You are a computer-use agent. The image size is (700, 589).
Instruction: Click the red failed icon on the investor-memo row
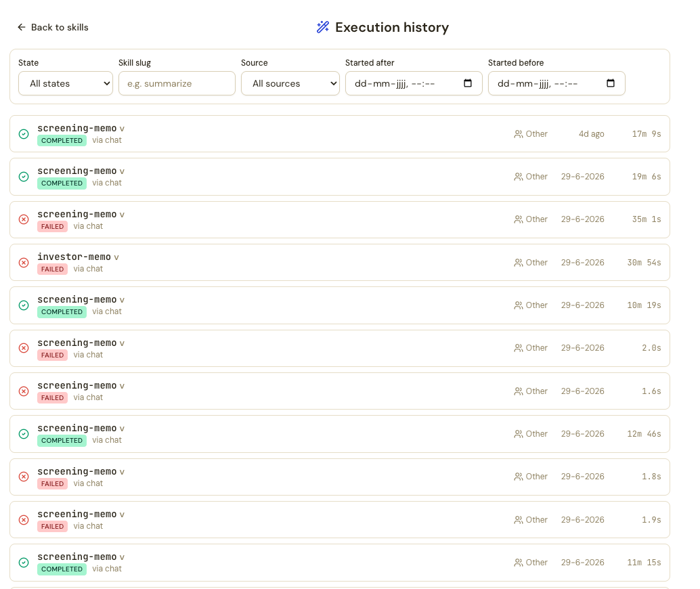24,263
